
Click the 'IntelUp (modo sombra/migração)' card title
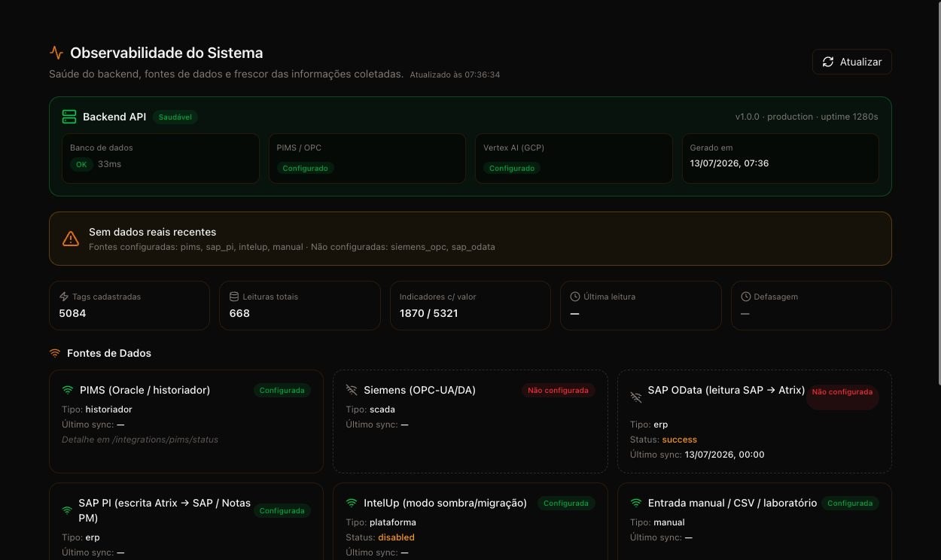(x=445, y=503)
